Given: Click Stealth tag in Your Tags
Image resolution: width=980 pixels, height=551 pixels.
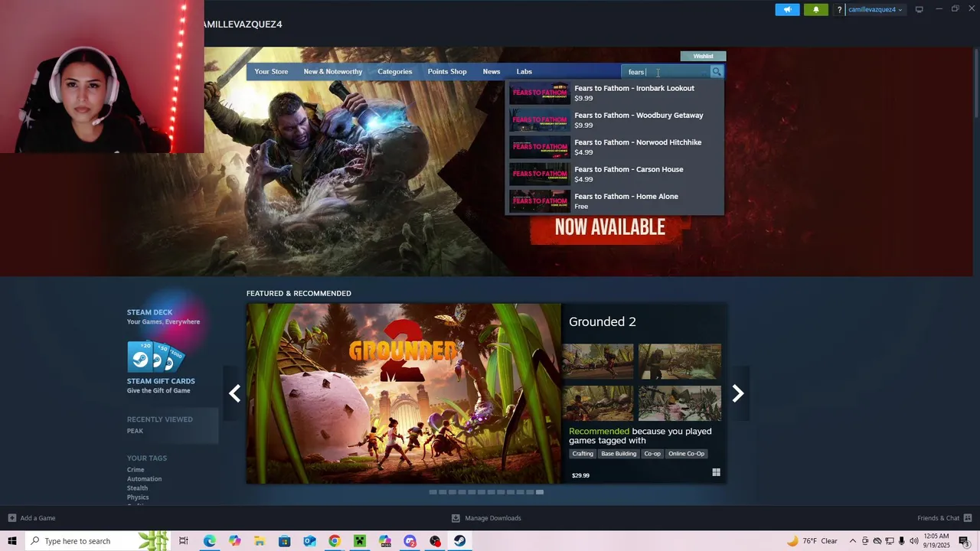Looking at the screenshot, I should tap(137, 488).
